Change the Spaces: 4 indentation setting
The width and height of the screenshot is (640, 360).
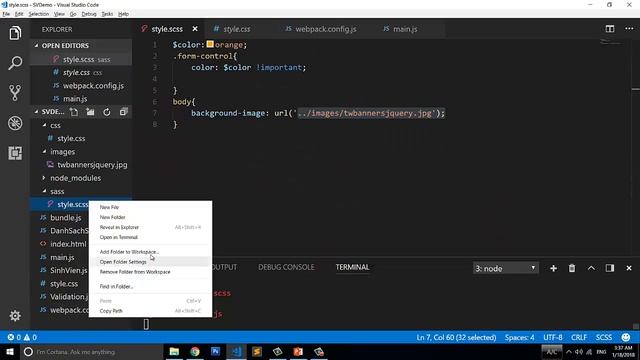[519, 337]
